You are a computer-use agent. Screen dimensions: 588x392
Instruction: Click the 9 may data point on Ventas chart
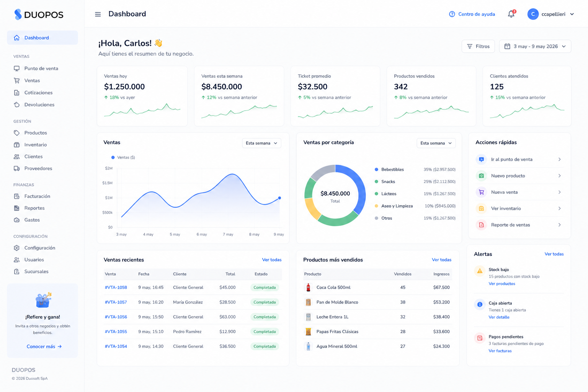(279, 198)
